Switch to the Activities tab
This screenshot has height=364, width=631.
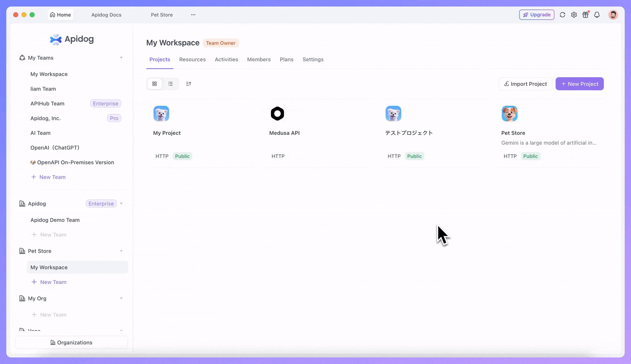226,59
